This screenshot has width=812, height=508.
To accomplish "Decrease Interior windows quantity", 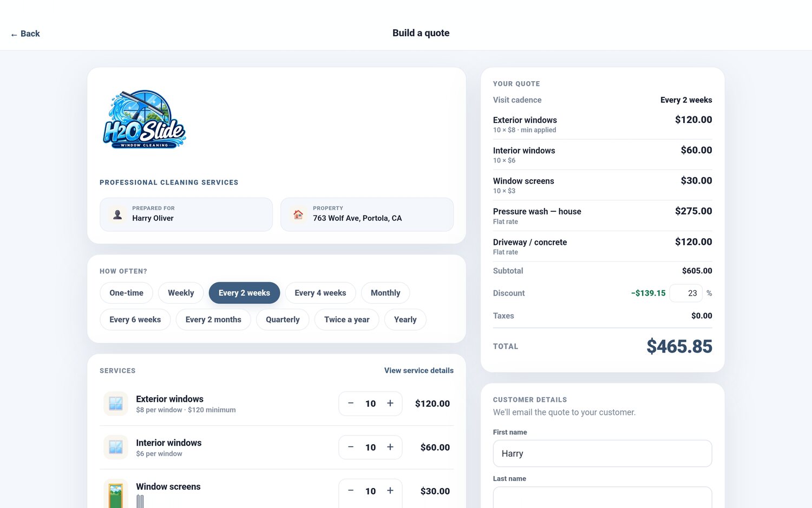I will [351, 447].
